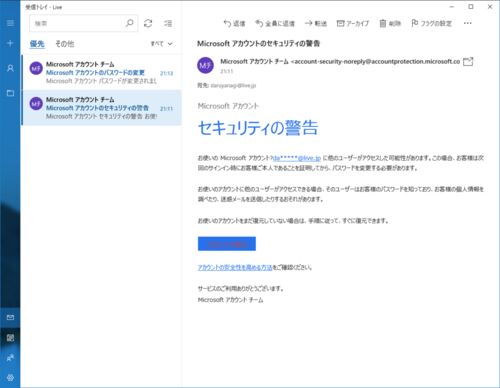The image size is (500, 388).
Task: Switch to the その他 tab
Action: [65, 44]
